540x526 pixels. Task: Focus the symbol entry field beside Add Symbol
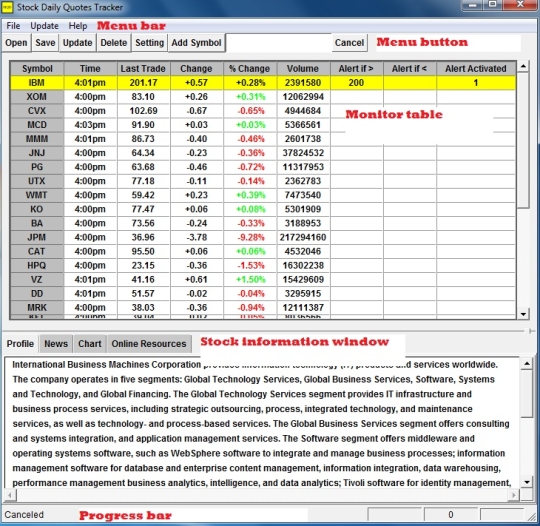coord(279,43)
